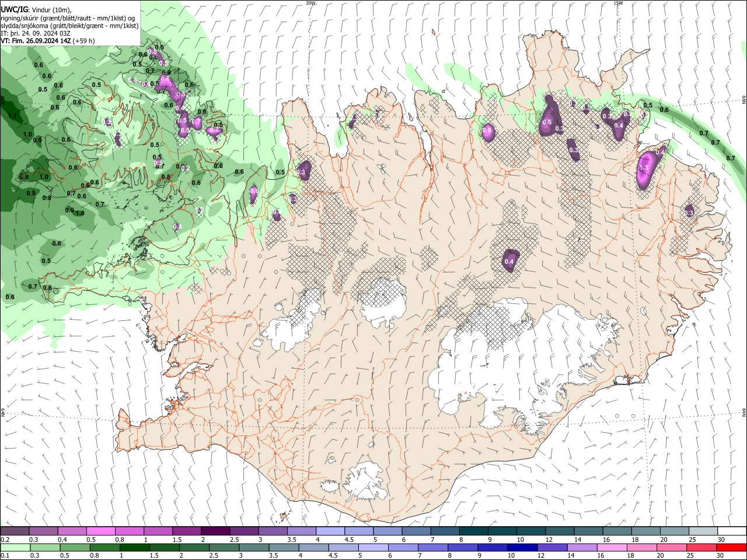
Task: Select the 3–3.5 grey-green lower legend swatch
Action: [x=254, y=548]
